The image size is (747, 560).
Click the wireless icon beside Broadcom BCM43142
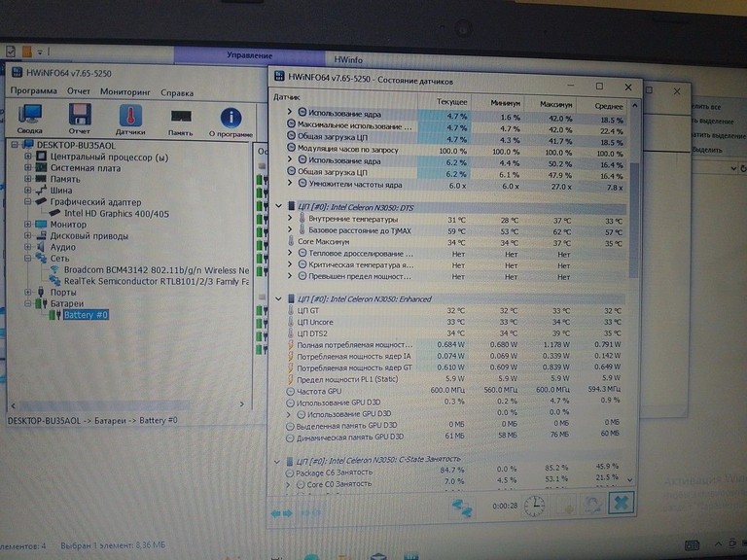[x=54, y=270]
